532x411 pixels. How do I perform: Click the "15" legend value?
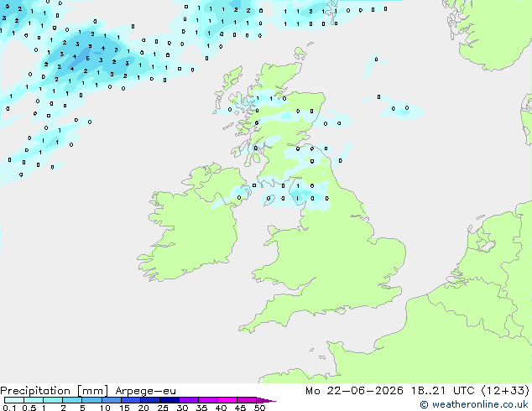coord(124,408)
